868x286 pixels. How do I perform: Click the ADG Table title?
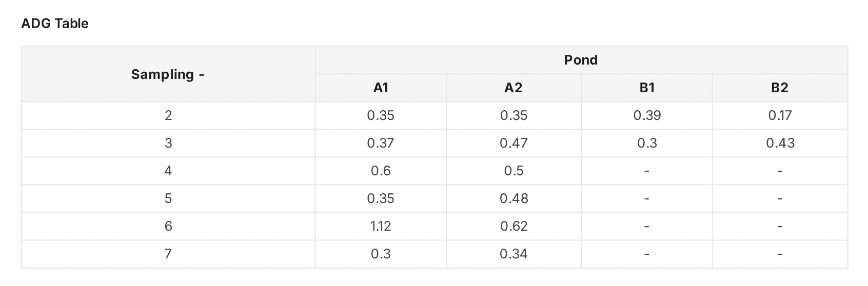(x=55, y=24)
